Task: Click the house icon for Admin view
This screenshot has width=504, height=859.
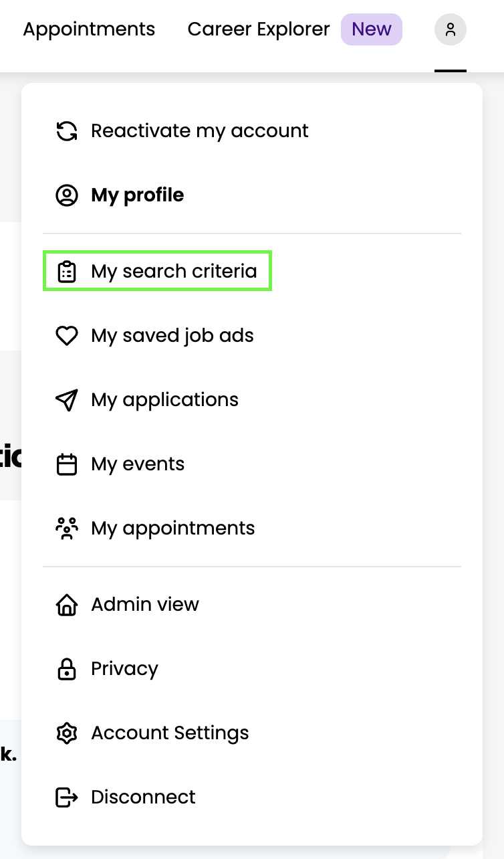Action: [67, 604]
